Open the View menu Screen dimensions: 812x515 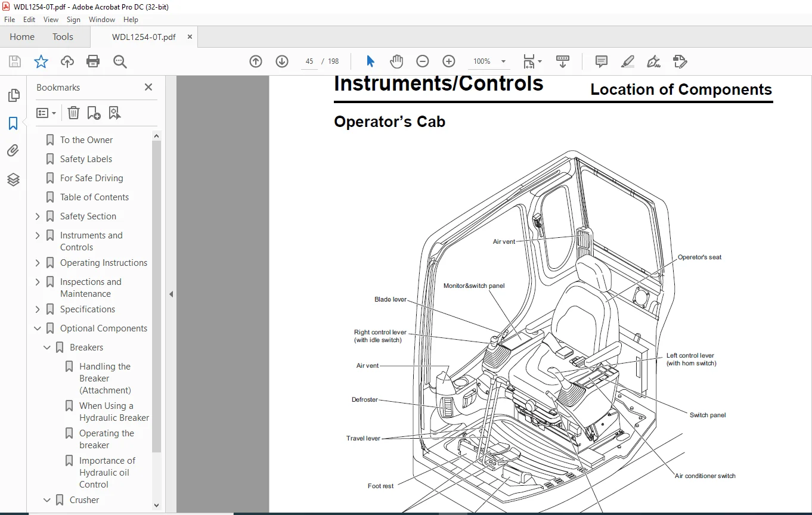pos(51,20)
